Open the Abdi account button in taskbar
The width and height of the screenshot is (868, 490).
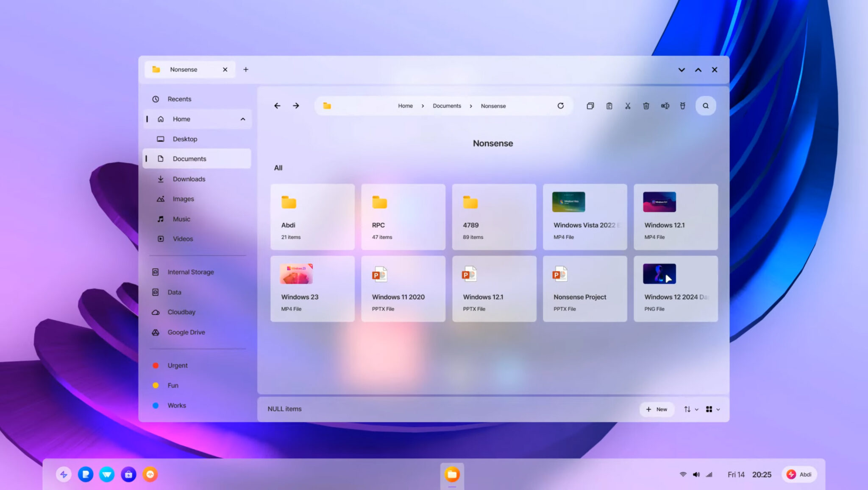point(799,474)
